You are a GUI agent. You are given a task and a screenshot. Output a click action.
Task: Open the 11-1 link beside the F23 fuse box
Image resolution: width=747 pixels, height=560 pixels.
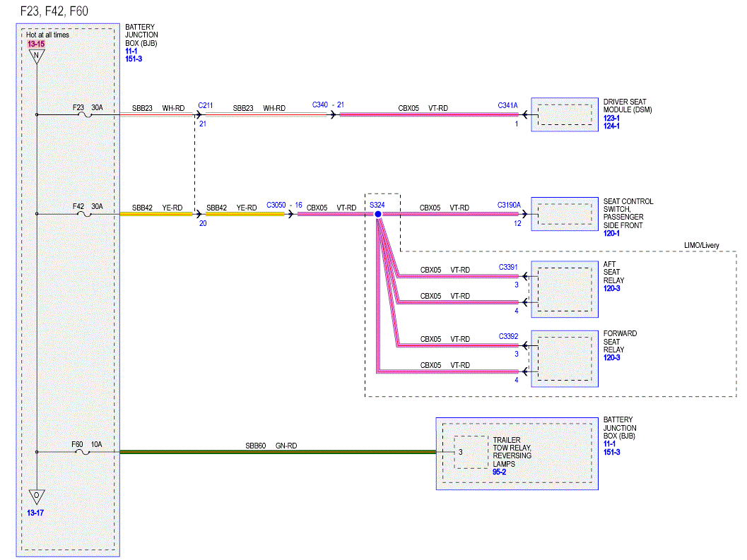131,51
